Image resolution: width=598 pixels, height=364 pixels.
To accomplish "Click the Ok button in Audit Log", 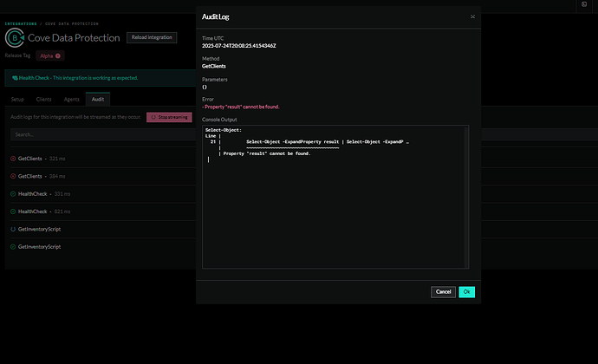I will 466,292.
